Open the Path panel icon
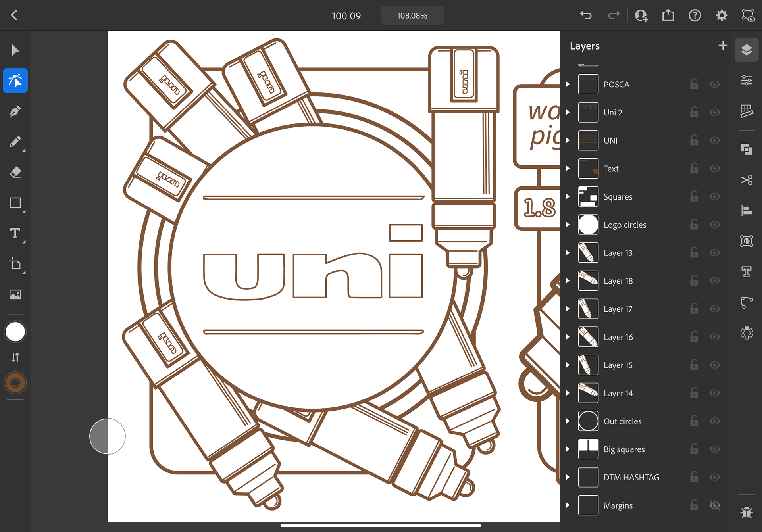 tap(747, 302)
